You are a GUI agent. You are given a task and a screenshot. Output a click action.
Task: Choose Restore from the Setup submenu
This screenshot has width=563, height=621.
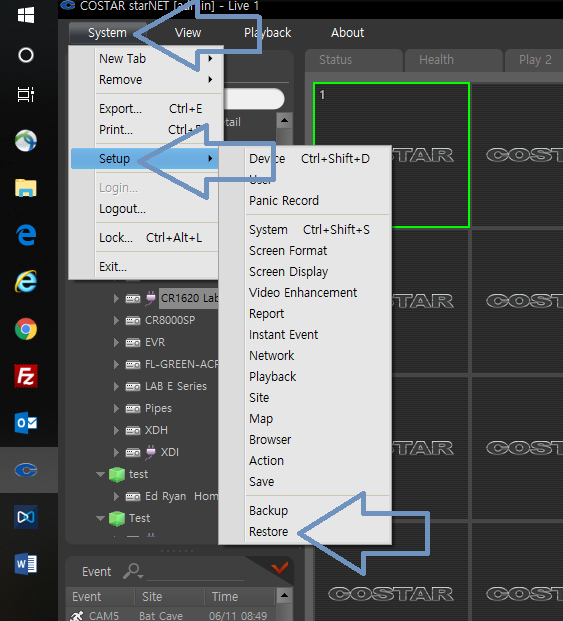coord(268,531)
